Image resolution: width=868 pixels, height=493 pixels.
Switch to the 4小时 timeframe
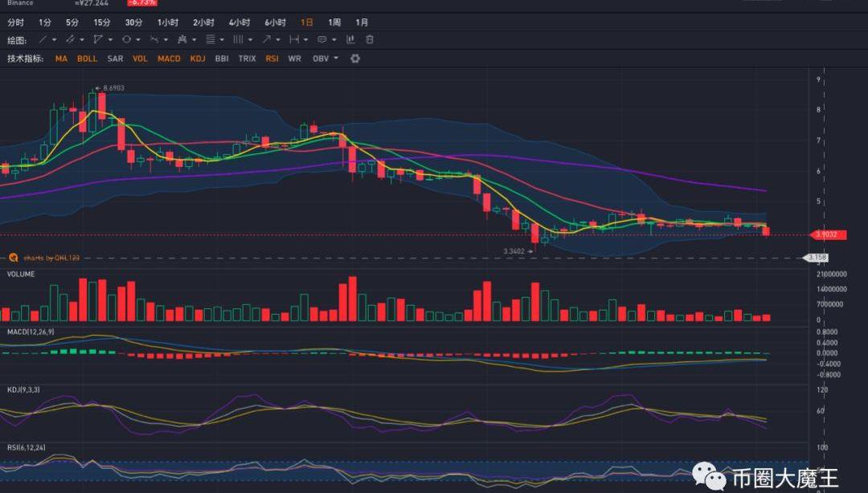239,22
